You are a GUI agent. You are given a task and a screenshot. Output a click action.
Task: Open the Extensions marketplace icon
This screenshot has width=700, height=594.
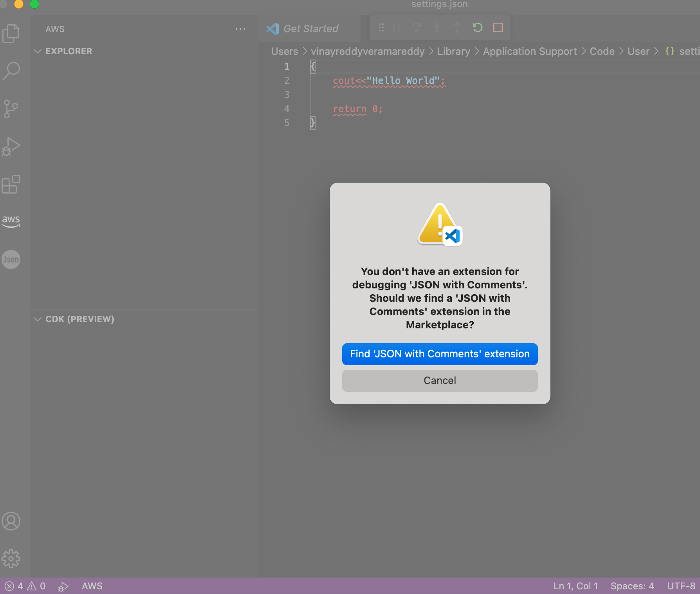pos(11,184)
